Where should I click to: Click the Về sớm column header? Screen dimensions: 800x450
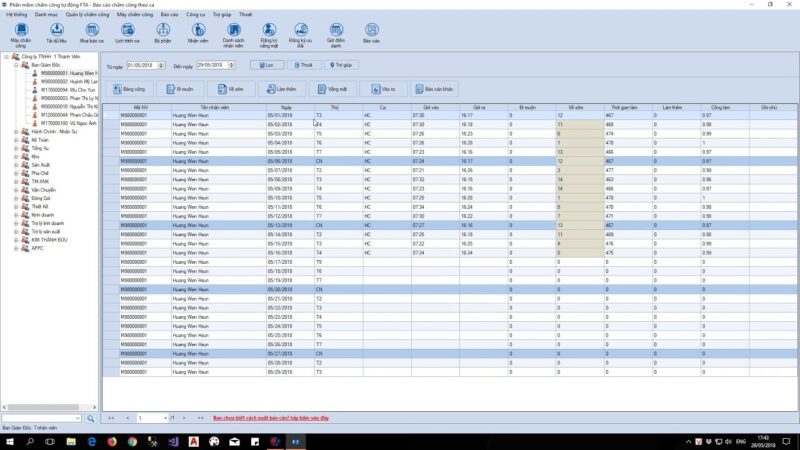tap(575, 106)
